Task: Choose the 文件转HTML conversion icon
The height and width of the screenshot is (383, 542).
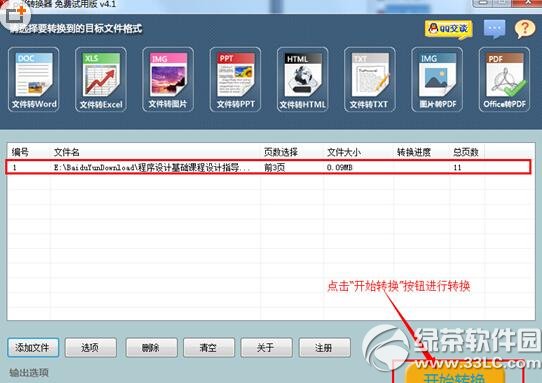Action: click(302, 80)
